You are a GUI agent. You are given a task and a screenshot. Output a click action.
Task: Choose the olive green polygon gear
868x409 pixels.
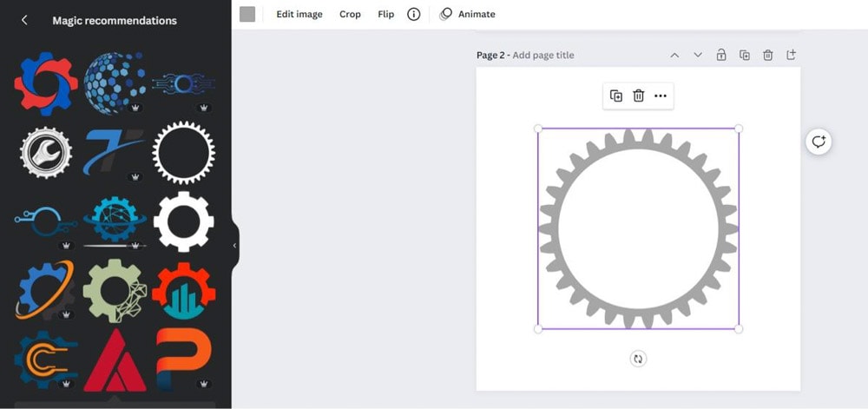tap(115, 291)
